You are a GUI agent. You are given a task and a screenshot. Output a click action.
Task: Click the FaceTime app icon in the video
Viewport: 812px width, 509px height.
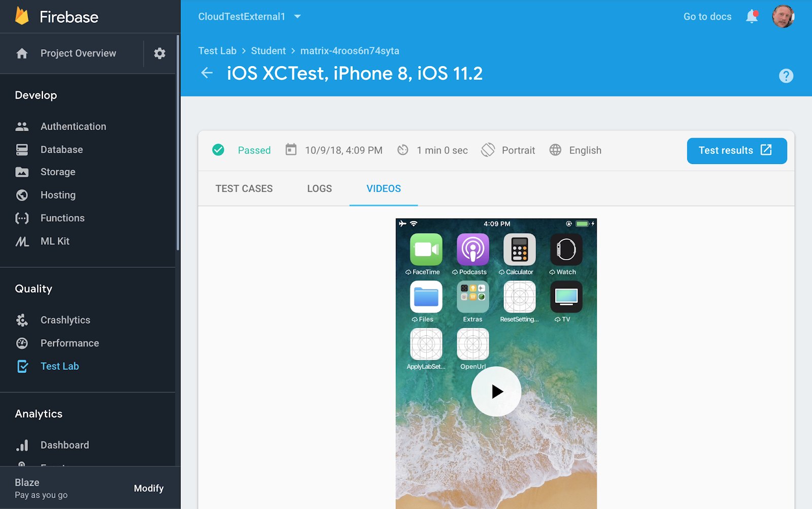click(426, 249)
